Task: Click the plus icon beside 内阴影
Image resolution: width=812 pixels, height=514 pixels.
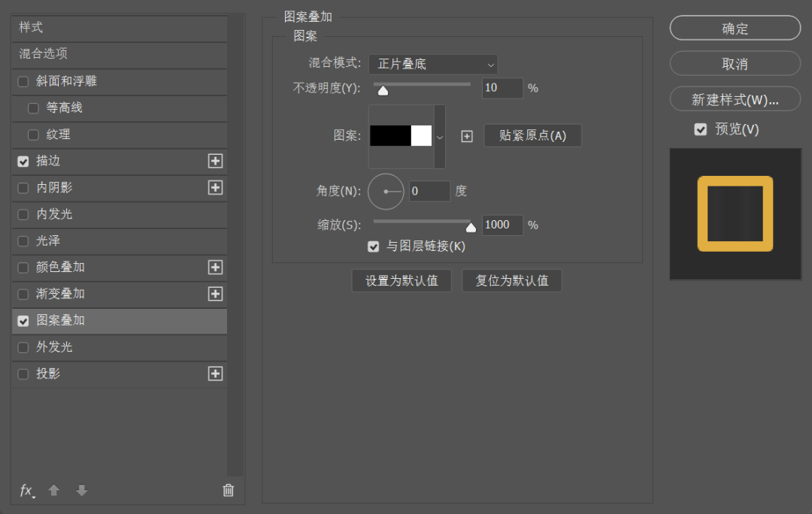Action: click(215, 187)
